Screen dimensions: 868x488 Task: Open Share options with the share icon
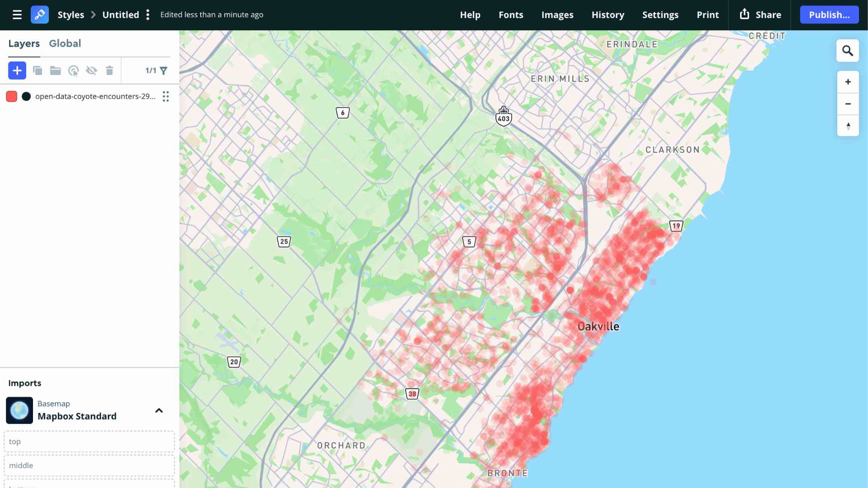(x=745, y=14)
